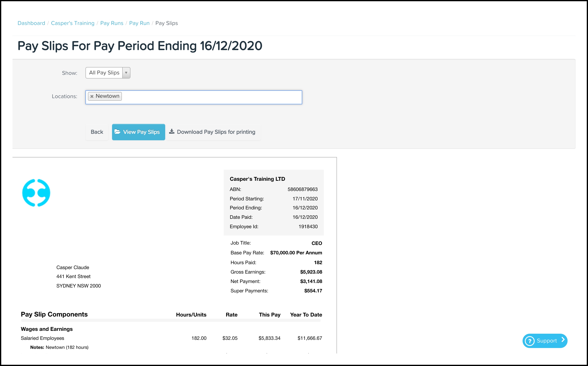
Task: Go to Dashboard breadcrumb
Action: tap(31, 23)
